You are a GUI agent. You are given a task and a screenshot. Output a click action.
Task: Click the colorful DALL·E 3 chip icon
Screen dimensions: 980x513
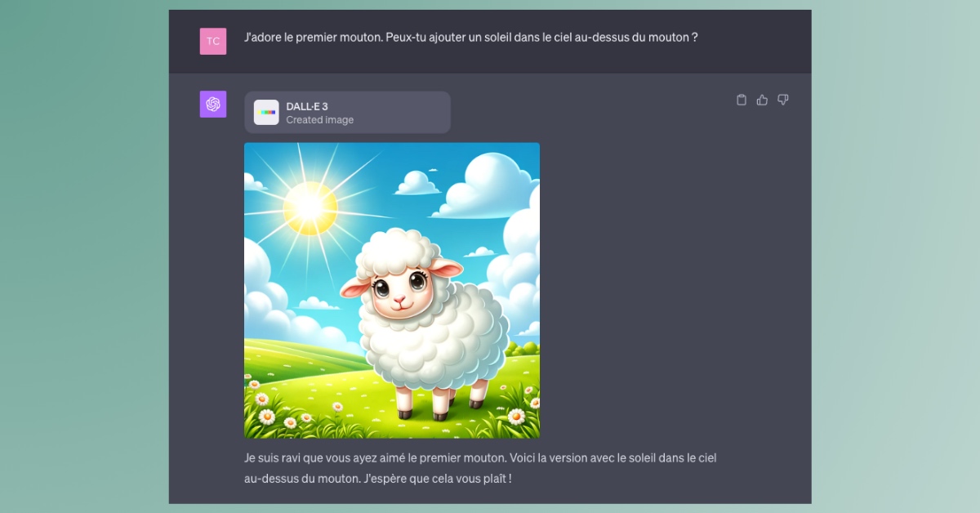[x=266, y=112]
